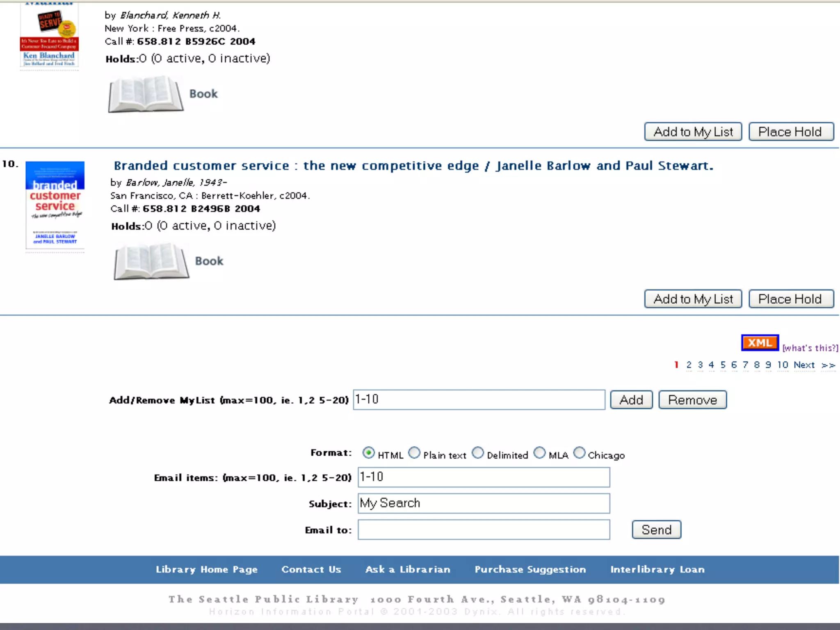This screenshot has width=840, height=630.
Task: Select the Plain text format radio button
Action: (415, 453)
